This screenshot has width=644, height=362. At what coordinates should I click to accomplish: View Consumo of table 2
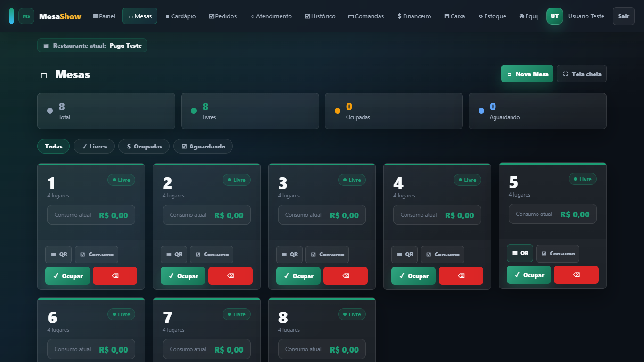click(x=212, y=255)
